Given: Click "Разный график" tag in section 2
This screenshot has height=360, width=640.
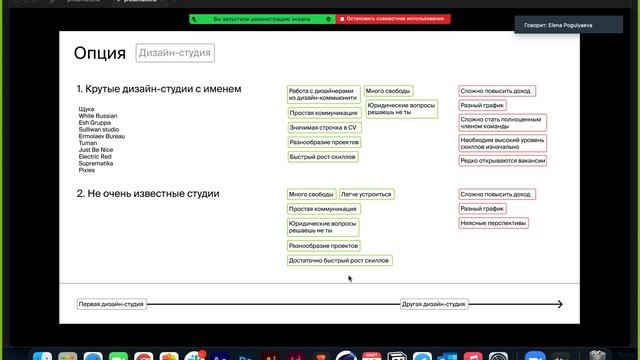Looking at the screenshot, I should point(482,209).
